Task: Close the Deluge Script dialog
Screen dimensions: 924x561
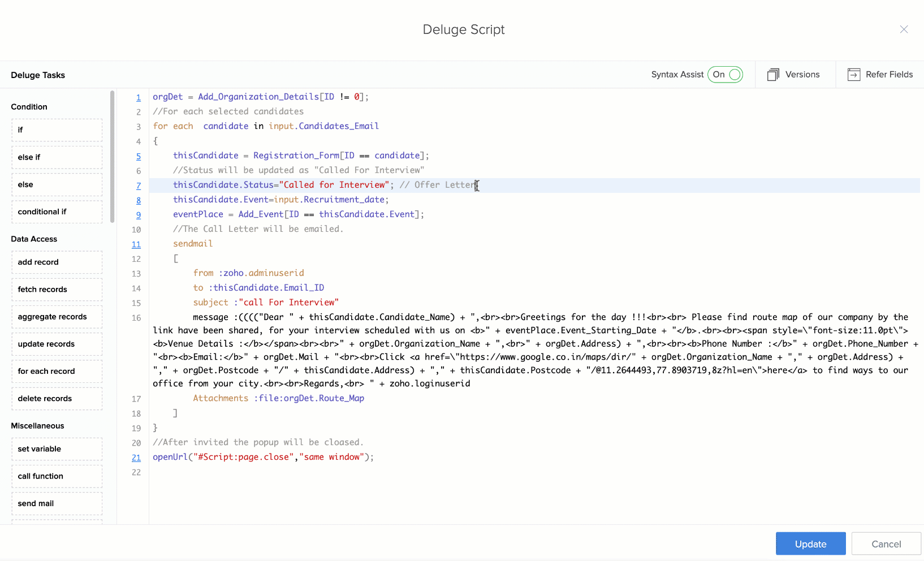Action: pyautogui.click(x=904, y=29)
